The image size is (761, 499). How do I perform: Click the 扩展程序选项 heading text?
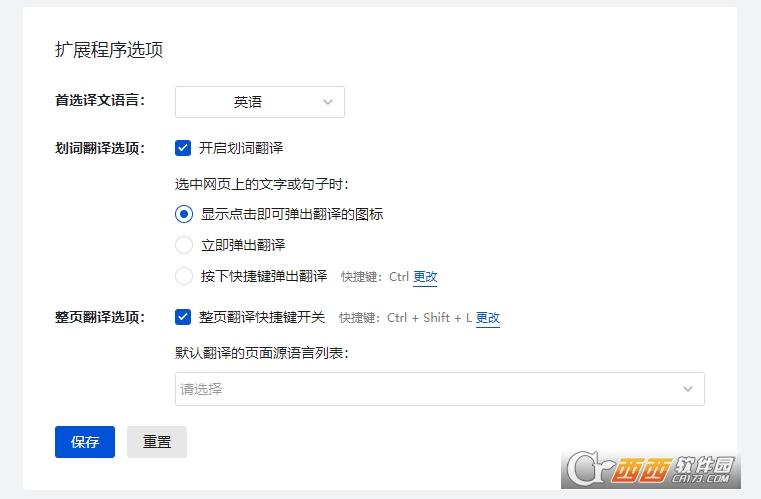[109, 50]
